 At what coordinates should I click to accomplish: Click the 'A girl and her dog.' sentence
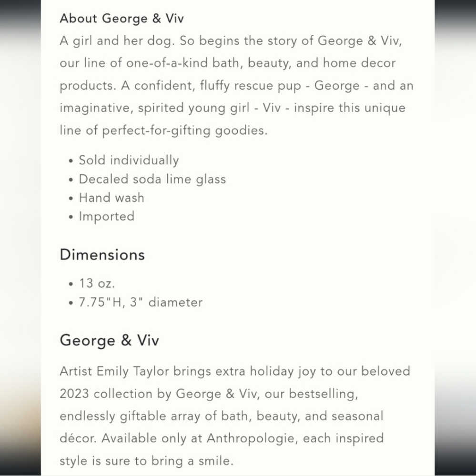coord(117,41)
